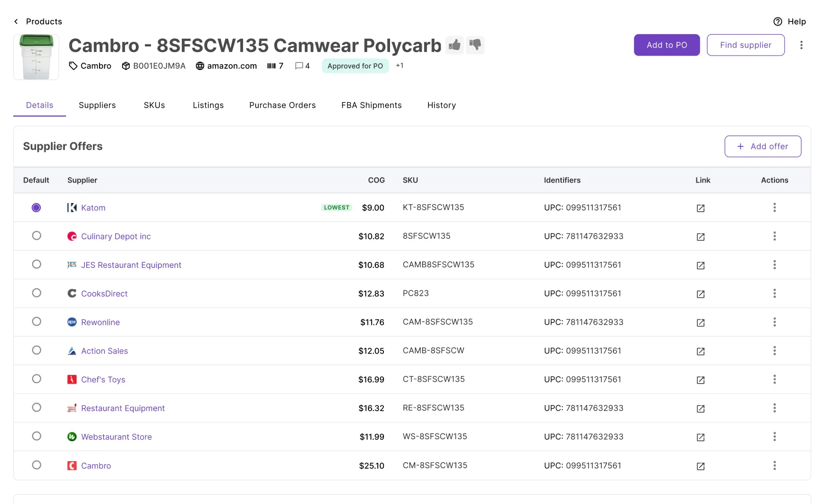
Task: Open Culinary Depot inc external link
Action: [700, 237]
